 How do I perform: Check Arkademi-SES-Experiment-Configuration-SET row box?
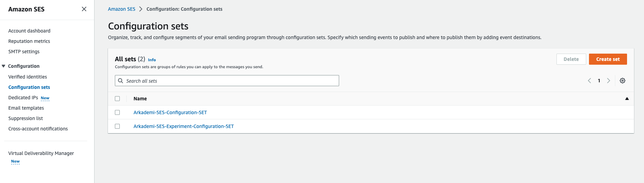click(117, 126)
